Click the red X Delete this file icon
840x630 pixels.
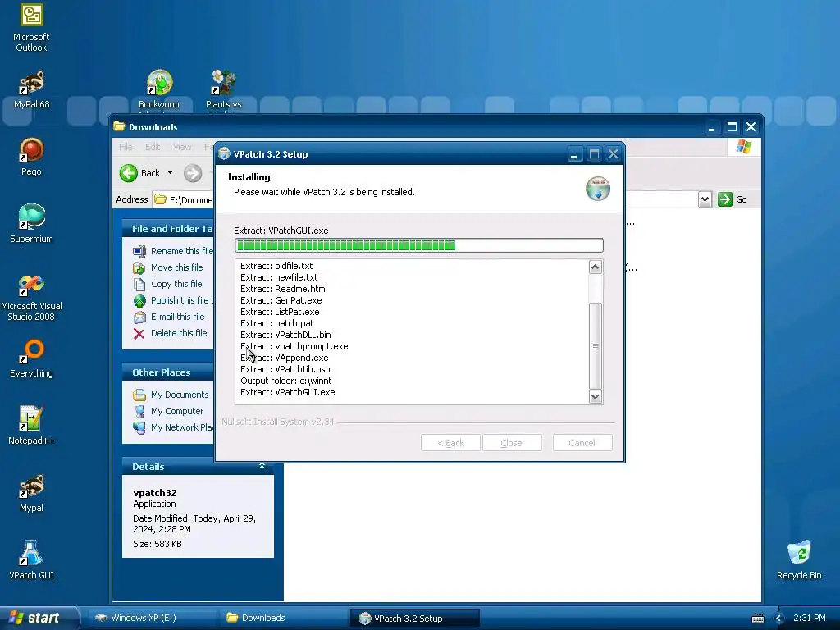(x=139, y=334)
